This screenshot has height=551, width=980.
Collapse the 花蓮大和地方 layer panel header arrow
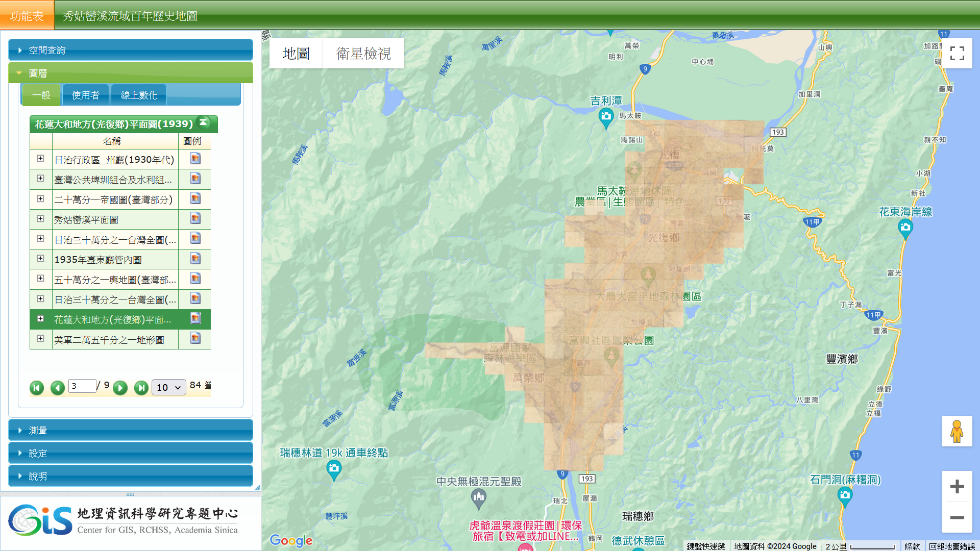(203, 122)
